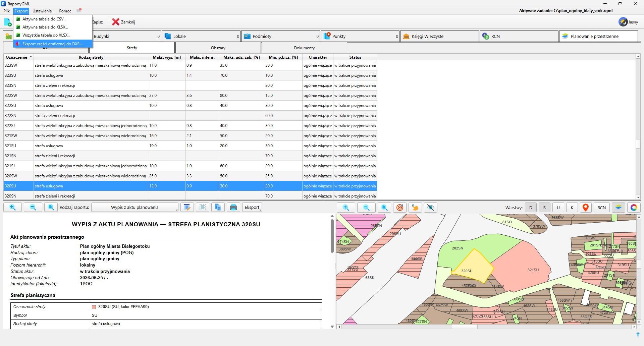Click the fit-page magnifier left of Rodzaj raportu

(x=51, y=208)
